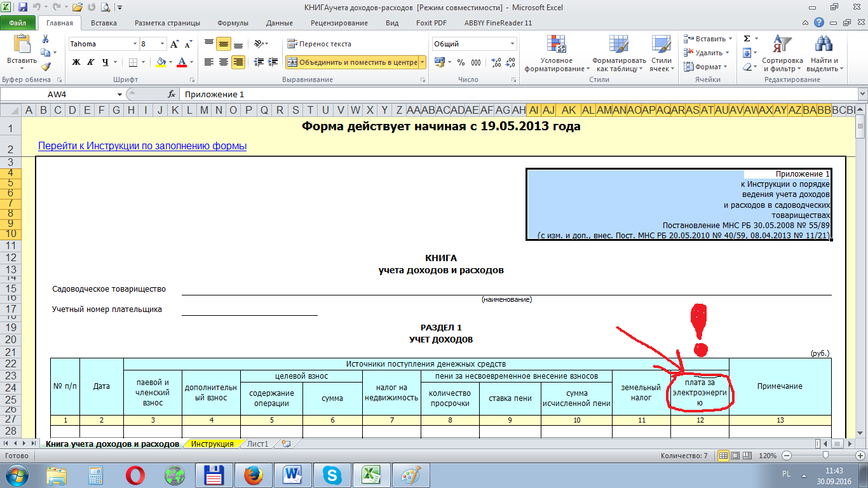Screen dimensions: 868x488
Task: Toggle right text alignment
Action: tap(239, 62)
